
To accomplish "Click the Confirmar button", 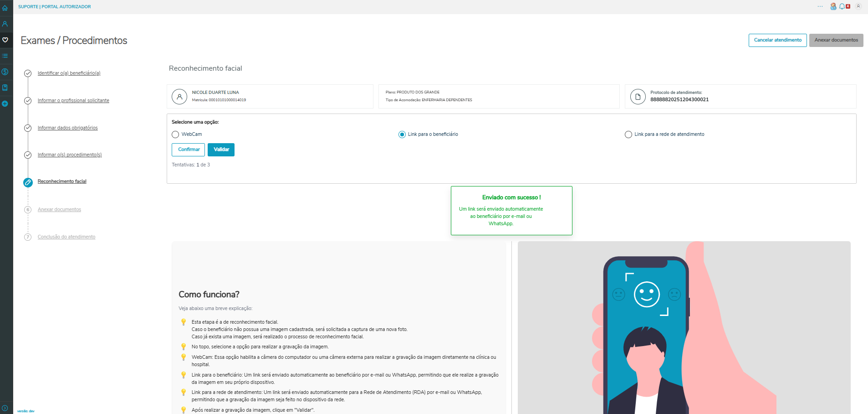I will pyautogui.click(x=188, y=150).
